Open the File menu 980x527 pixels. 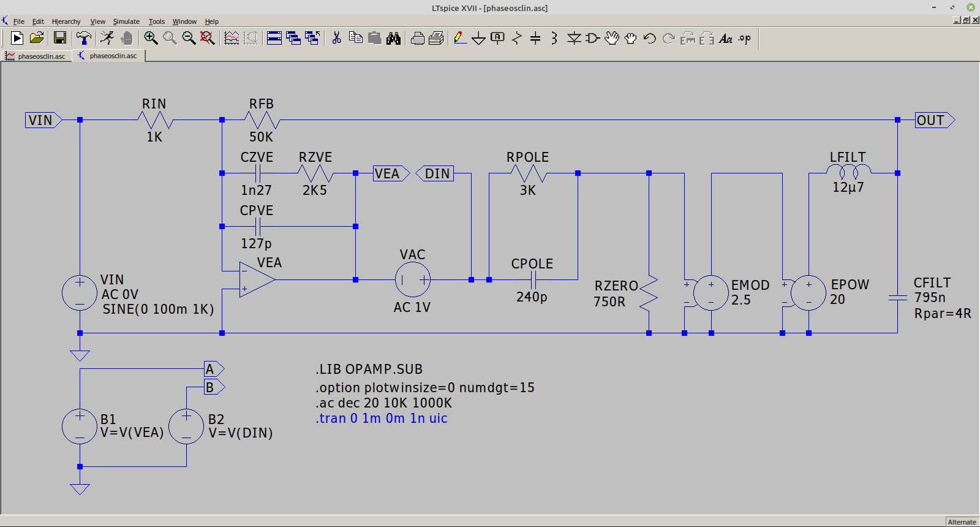point(19,21)
